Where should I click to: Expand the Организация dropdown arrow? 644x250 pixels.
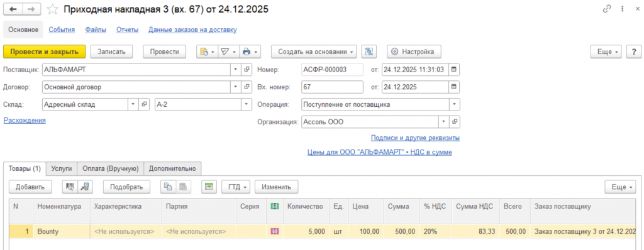point(443,122)
